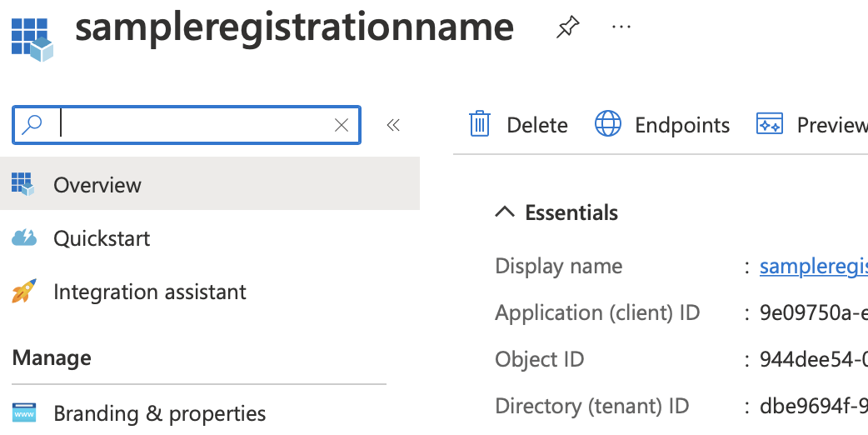The height and width of the screenshot is (435, 868).
Task: Open the Overview menu item
Action: coord(97,185)
